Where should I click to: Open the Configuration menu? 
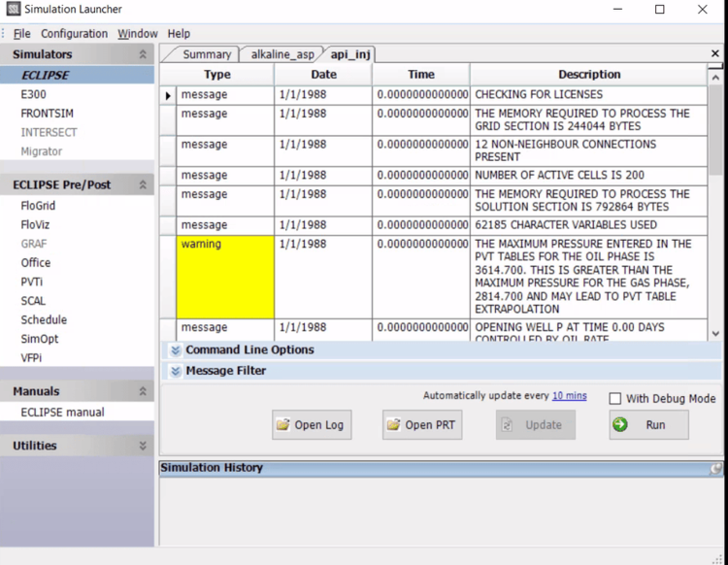coord(74,34)
